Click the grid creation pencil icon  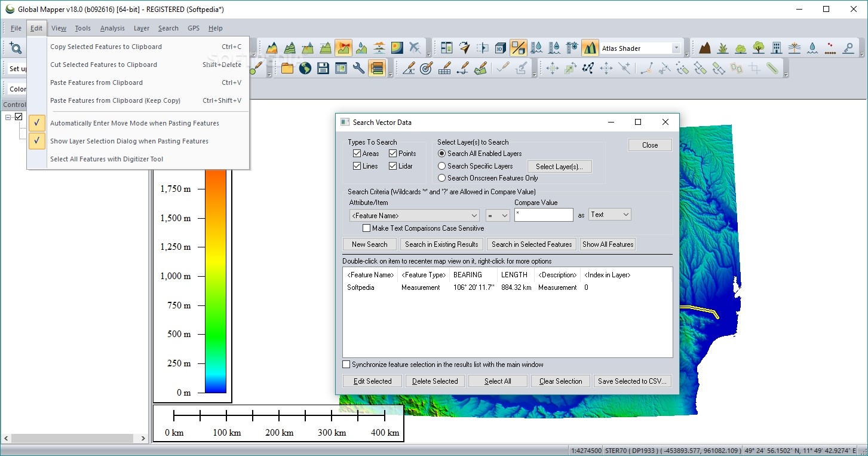tap(444, 68)
